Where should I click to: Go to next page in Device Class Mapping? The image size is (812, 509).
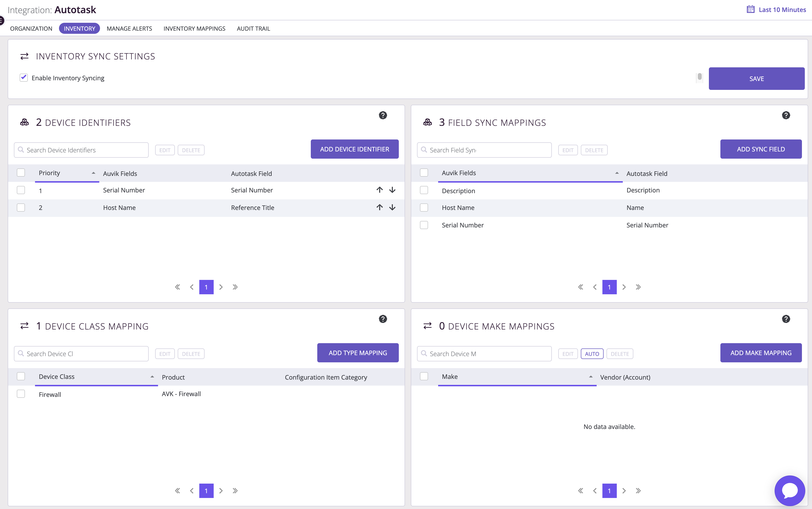click(221, 491)
